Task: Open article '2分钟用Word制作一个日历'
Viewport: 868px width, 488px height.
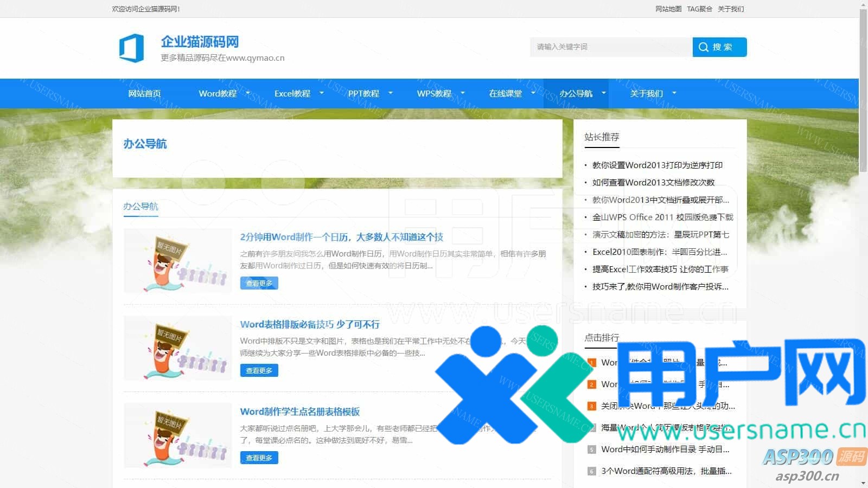Action: [341, 236]
